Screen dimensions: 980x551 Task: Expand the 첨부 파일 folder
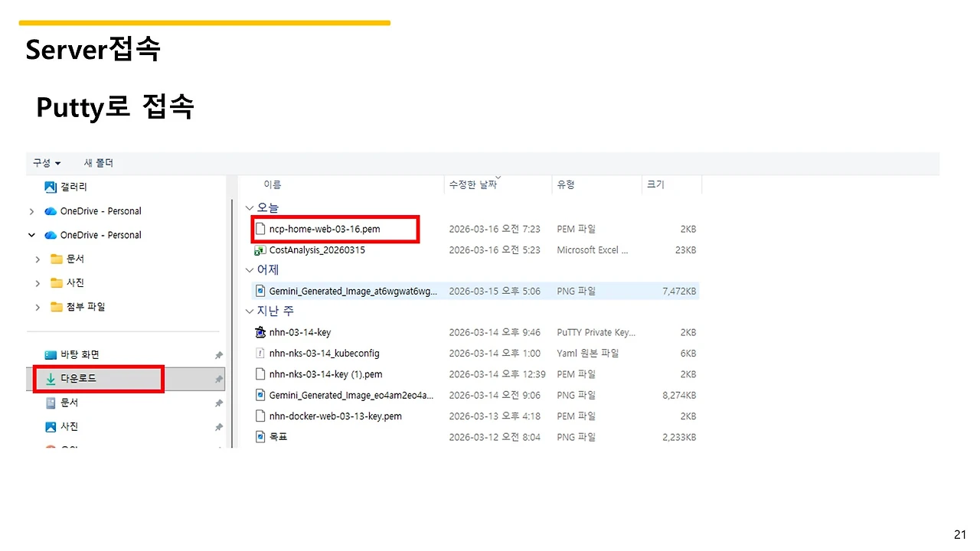click(x=38, y=307)
